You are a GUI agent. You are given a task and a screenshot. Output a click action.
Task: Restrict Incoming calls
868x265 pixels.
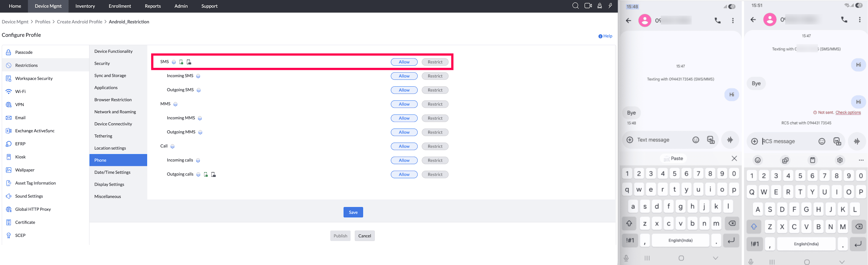coord(435,161)
